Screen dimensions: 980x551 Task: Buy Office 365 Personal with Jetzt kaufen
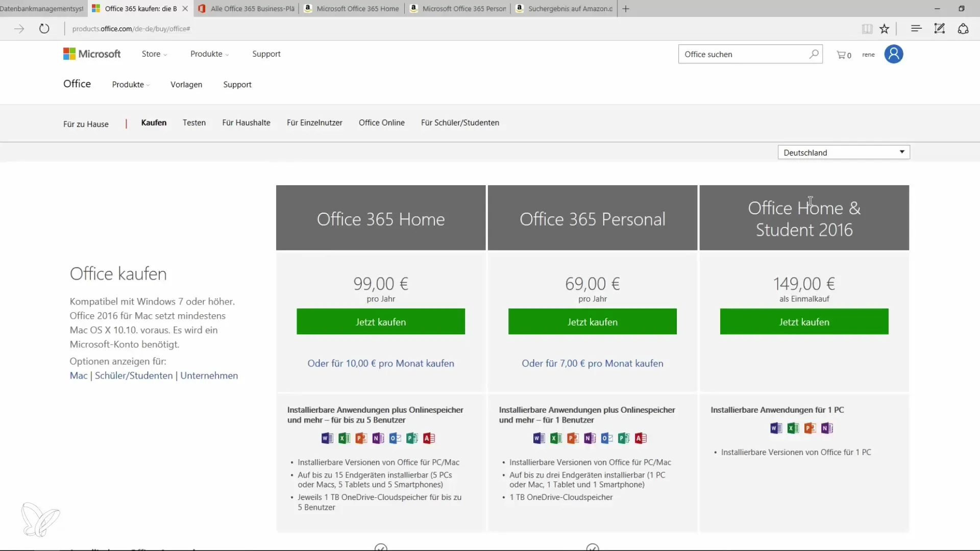click(x=593, y=322)
